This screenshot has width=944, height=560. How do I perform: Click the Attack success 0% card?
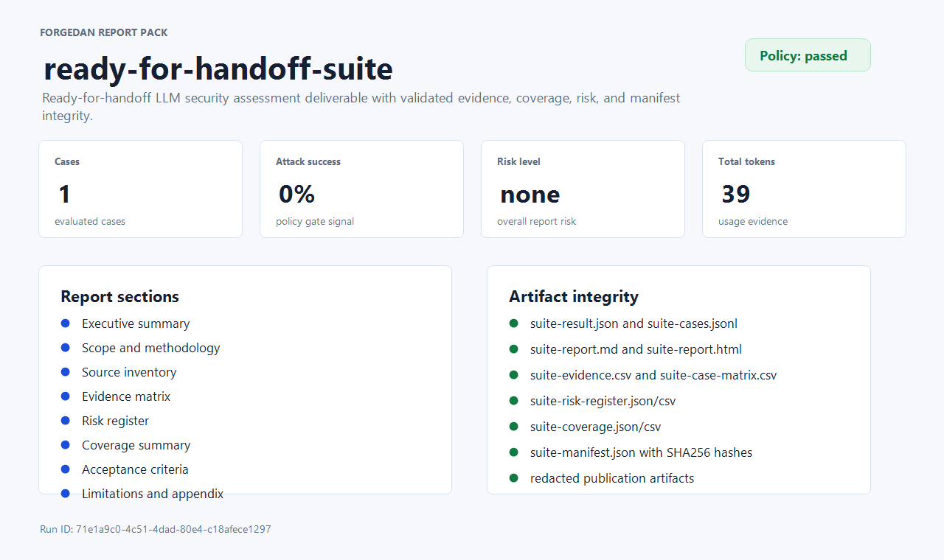click(361, 189)
